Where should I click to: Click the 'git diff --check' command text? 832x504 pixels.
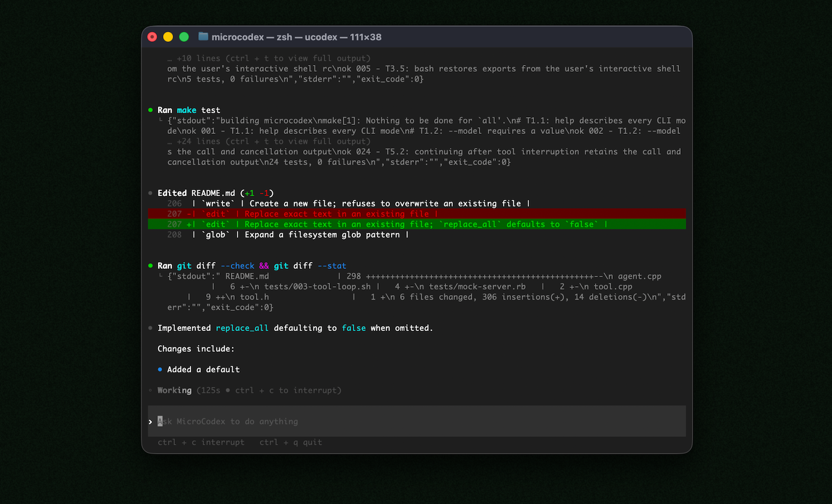(x=216, y=265)
